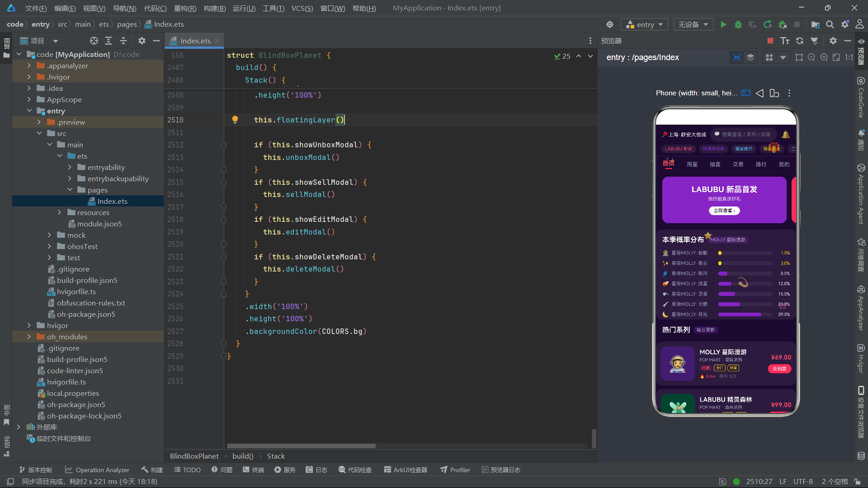The image size is (868, 488).
Task: Click 立即查看 on the LABUBU banner
Action: coord(724,211)
